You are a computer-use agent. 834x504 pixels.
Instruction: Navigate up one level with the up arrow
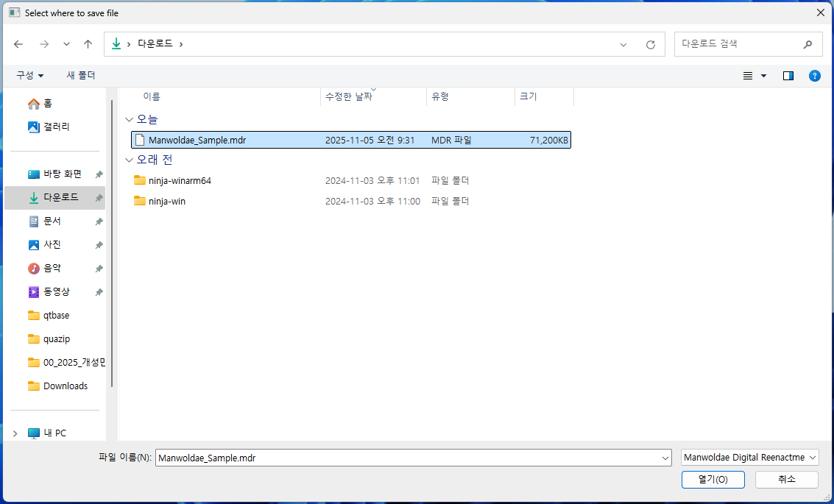tap(88, 44)
